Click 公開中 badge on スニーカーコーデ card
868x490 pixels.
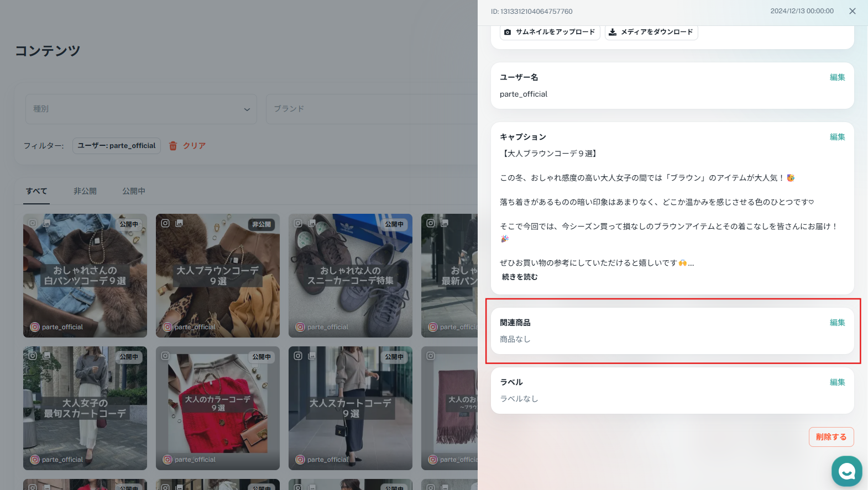tap(394, 224)
